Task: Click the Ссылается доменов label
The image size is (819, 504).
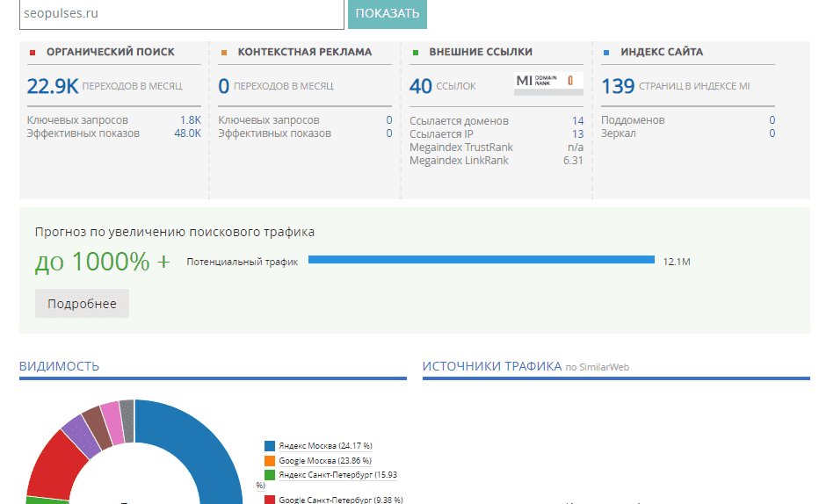Action: pos(459,120)
